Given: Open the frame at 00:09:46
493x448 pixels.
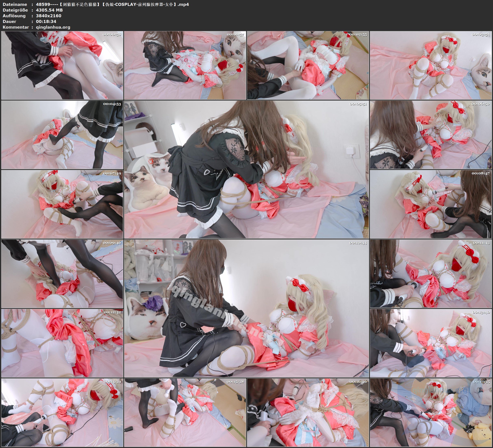Looking at the screenshot, I should (x=62, y=274).
